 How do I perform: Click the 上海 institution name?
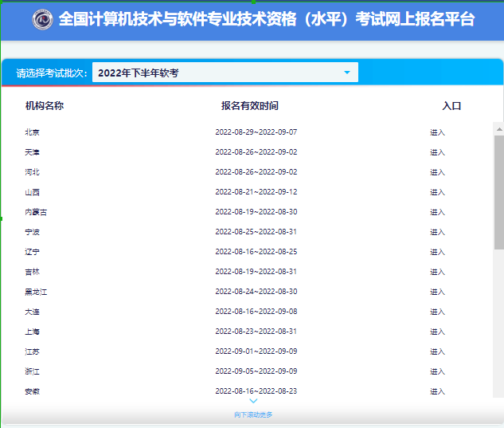coord(32,332)
